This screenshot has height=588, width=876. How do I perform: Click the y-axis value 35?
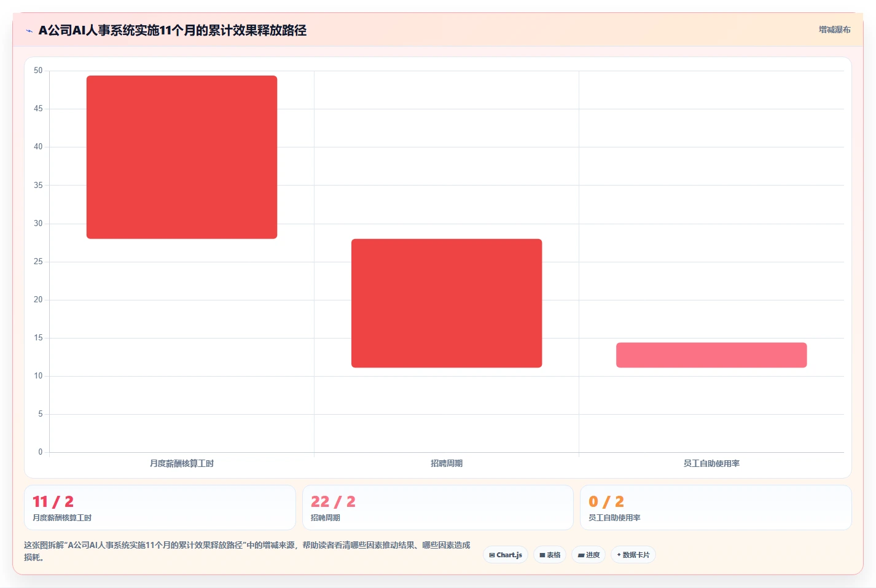[x=38, y=185]
